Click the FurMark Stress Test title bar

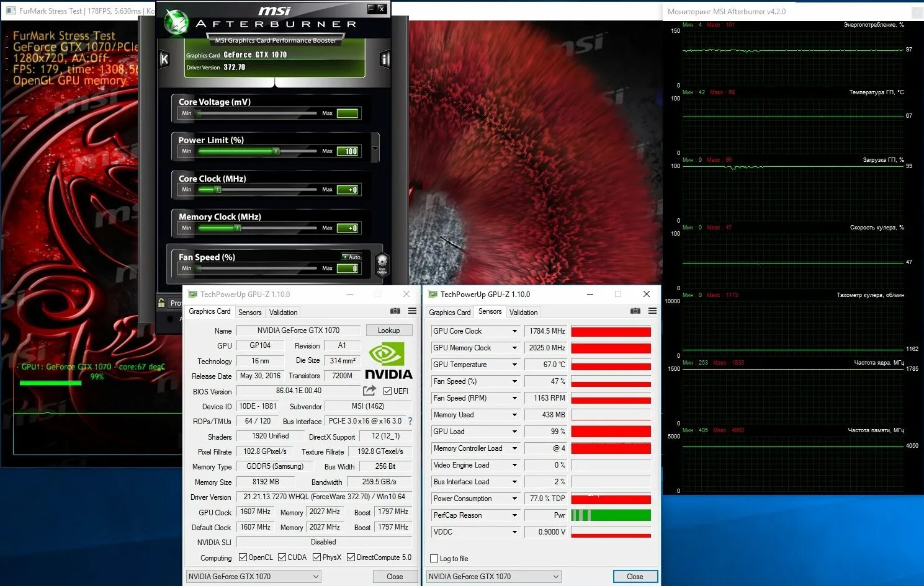point(78,11)
